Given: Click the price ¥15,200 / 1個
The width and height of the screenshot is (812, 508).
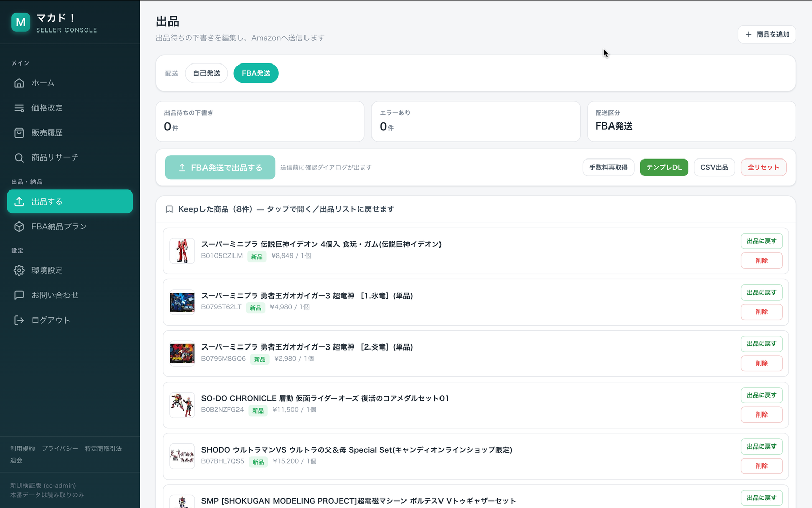Looking at the screenshot, I should click(x=294, y=461).
